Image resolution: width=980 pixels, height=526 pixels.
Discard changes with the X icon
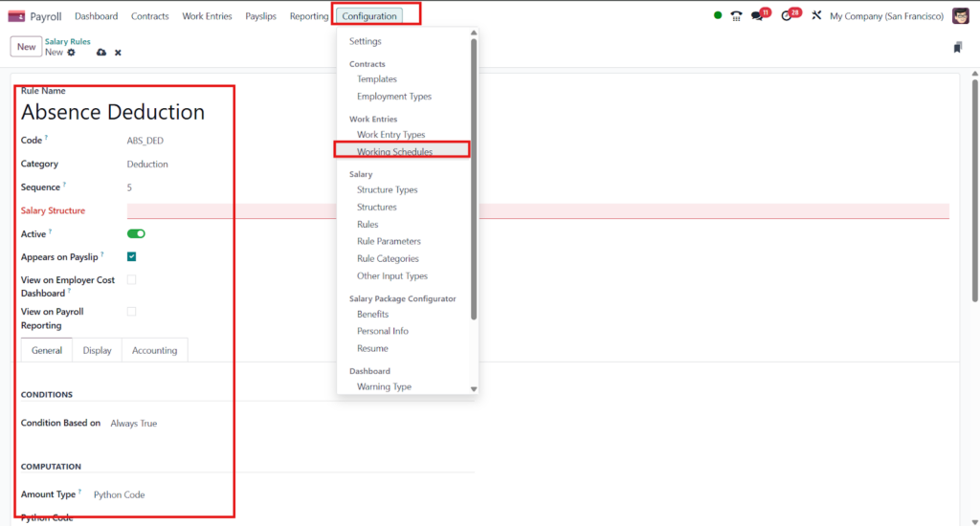tap(118, 53)
